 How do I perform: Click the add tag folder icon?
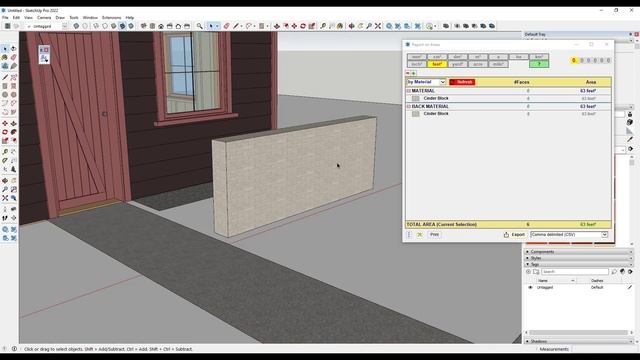536,271
